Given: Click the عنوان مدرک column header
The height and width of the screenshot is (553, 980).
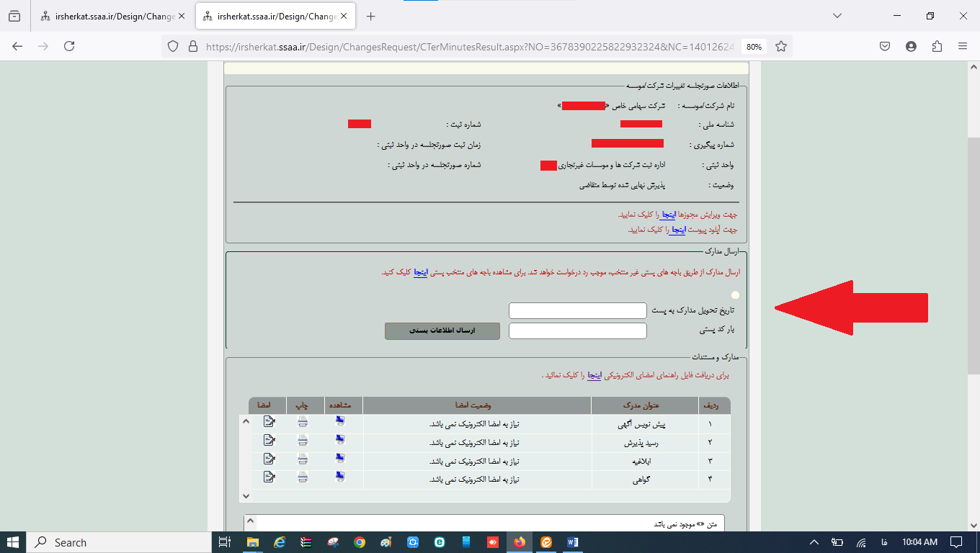Looking at the screenshot, I should [644, 405].
